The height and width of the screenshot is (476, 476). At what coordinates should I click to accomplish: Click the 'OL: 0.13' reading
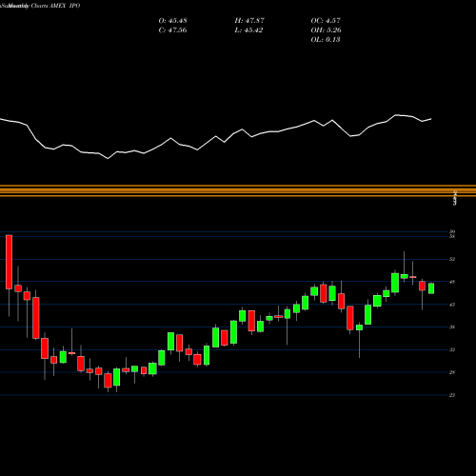coord(326,40)
